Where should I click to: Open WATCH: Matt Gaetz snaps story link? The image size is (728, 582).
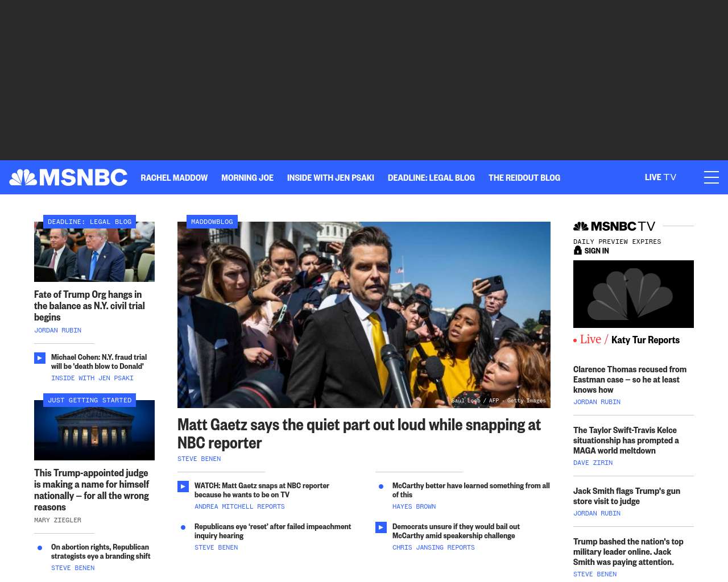262,490
